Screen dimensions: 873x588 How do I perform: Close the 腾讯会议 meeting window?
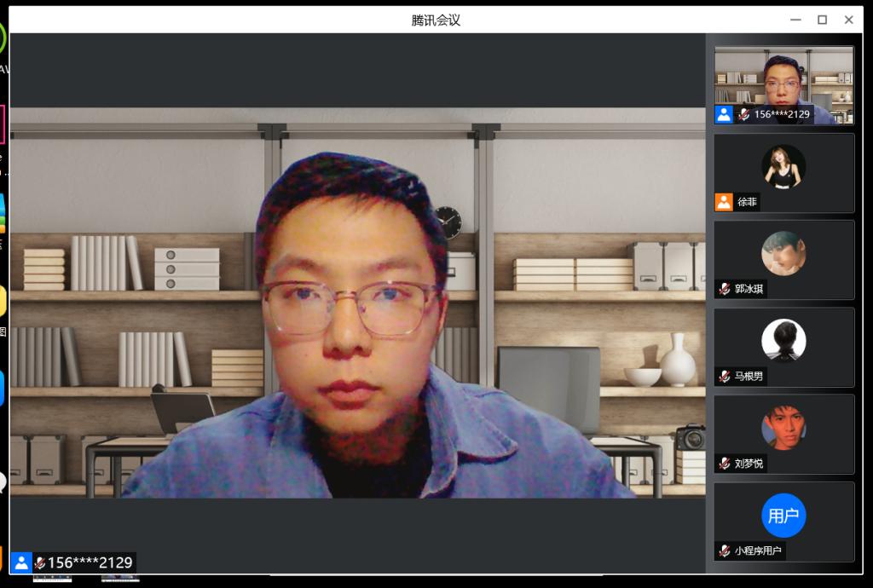pos(848,20)
